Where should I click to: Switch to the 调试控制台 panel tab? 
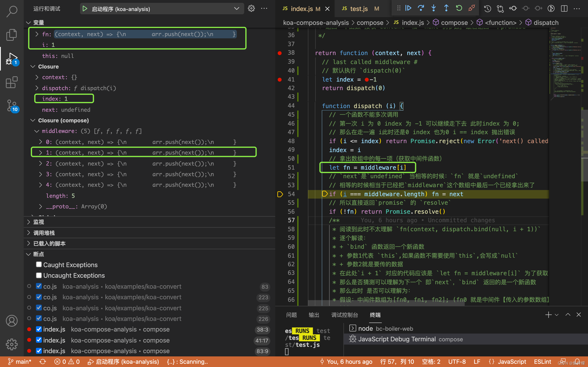pyautogui.click(x=344, y=315)
